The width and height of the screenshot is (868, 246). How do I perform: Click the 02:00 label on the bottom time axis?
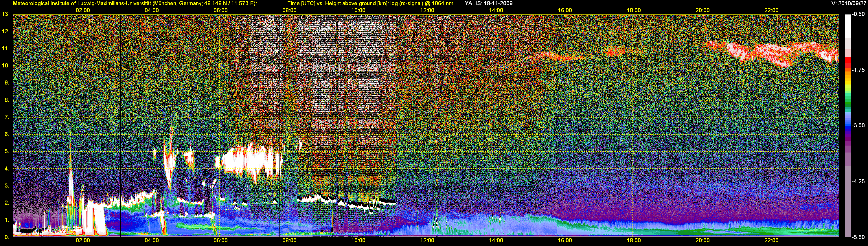coord(82,240)
